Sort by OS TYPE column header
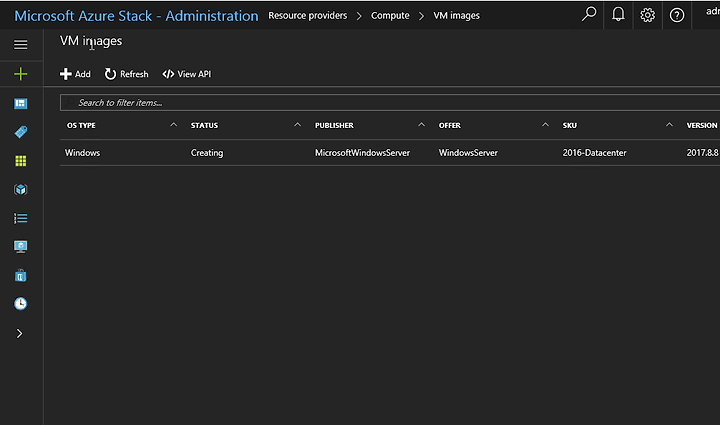This screenshot has height=425, width=720. point(81,125)
